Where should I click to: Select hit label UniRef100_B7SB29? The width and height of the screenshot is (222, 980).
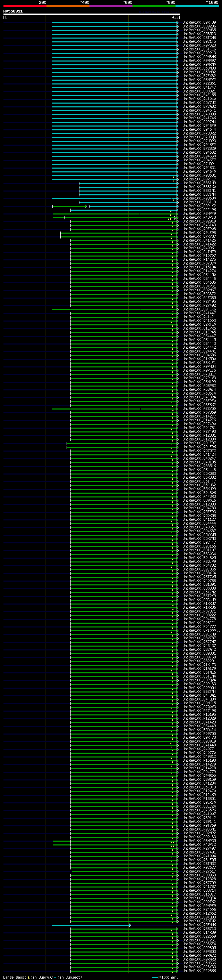(199, 149)
